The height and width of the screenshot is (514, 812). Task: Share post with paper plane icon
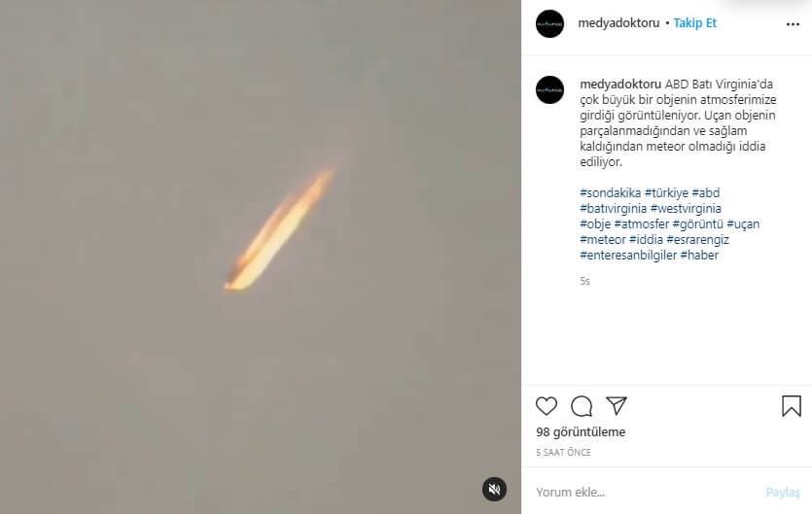pyautogui.click(x=617, y=405)
